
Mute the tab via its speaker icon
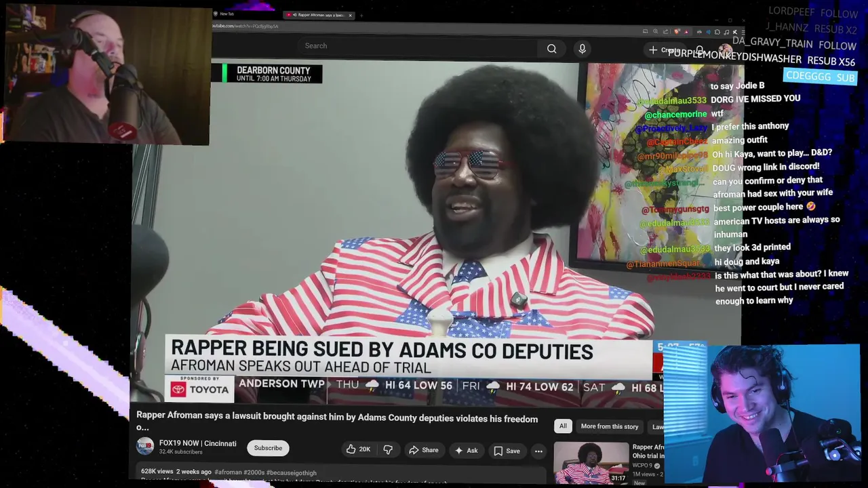click(295, 15)
